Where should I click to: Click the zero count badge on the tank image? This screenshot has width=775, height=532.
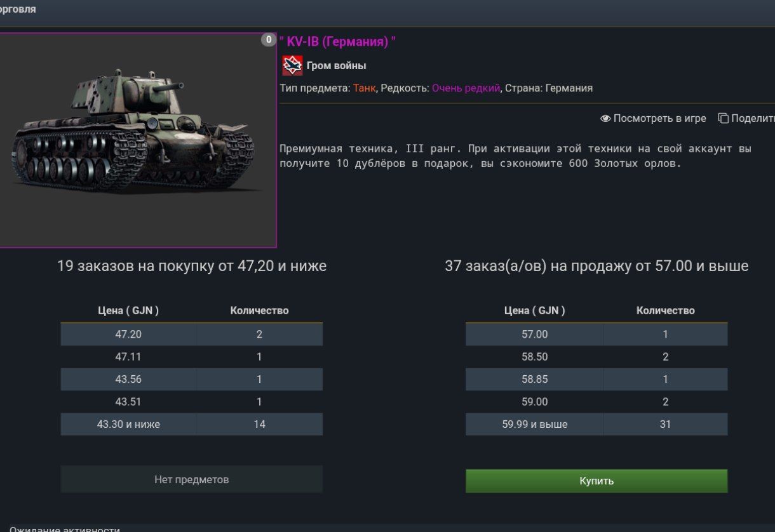coord(269,40)
